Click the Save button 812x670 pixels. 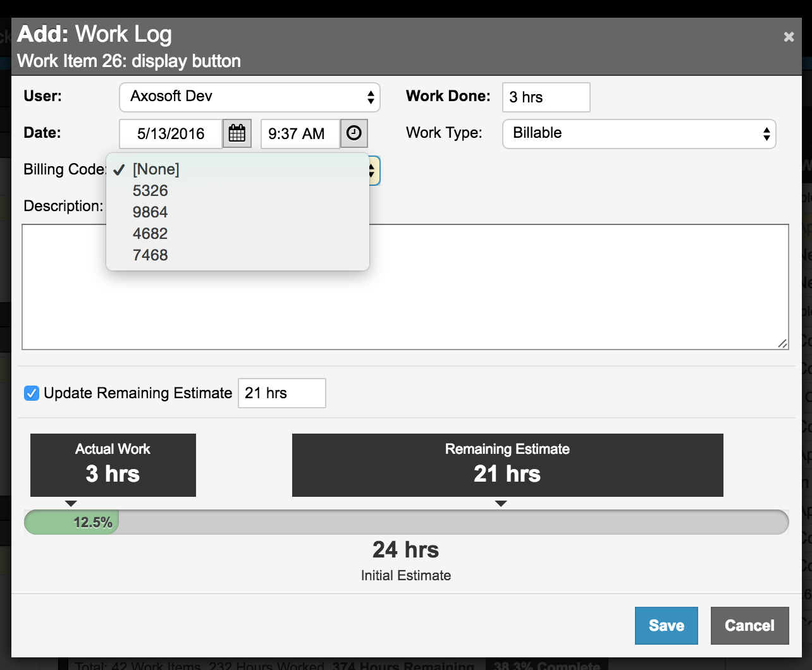(x=666, y=626)
